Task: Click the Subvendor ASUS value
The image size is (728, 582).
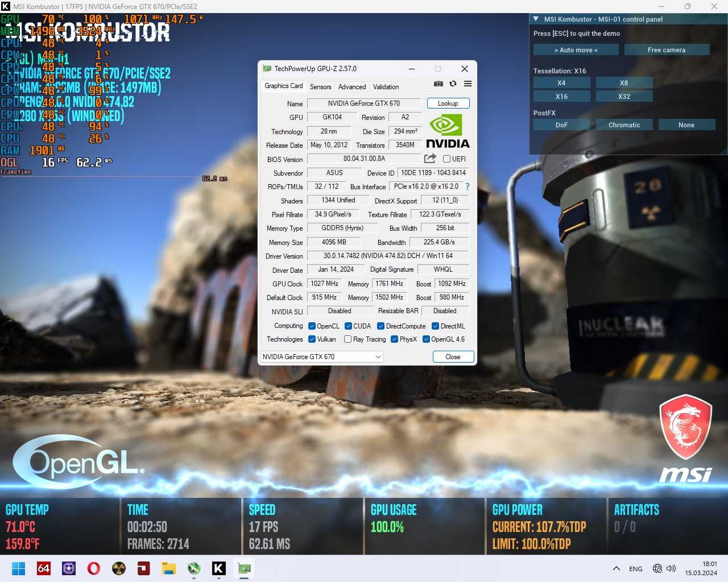Action: tap(334, 173)
